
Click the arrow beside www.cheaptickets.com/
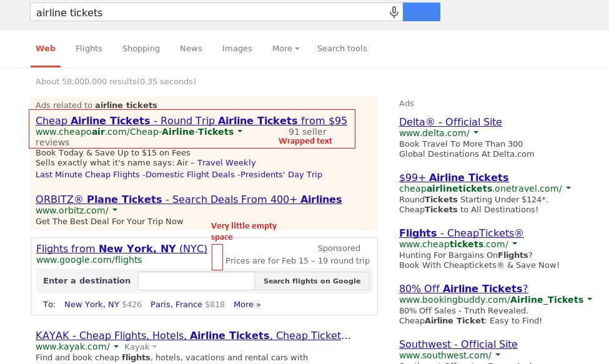(515, 243)
